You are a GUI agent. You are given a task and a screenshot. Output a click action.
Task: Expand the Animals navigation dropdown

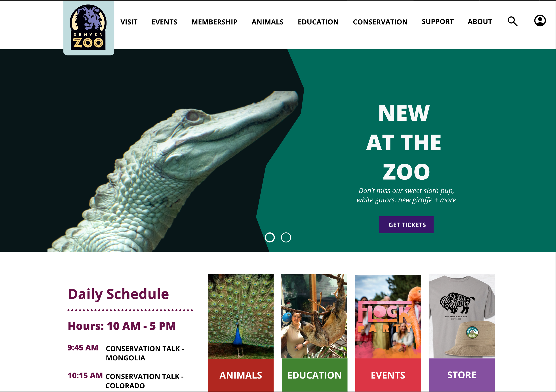point(268,22)
